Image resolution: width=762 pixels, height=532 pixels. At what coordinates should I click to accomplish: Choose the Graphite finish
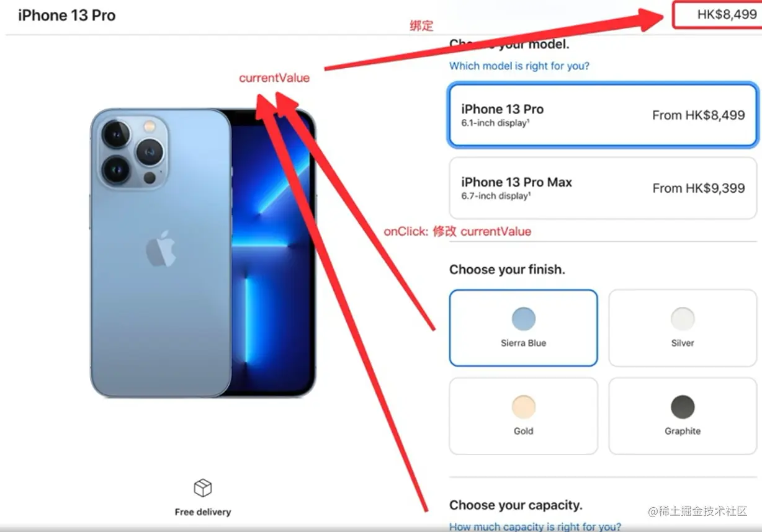682,416
